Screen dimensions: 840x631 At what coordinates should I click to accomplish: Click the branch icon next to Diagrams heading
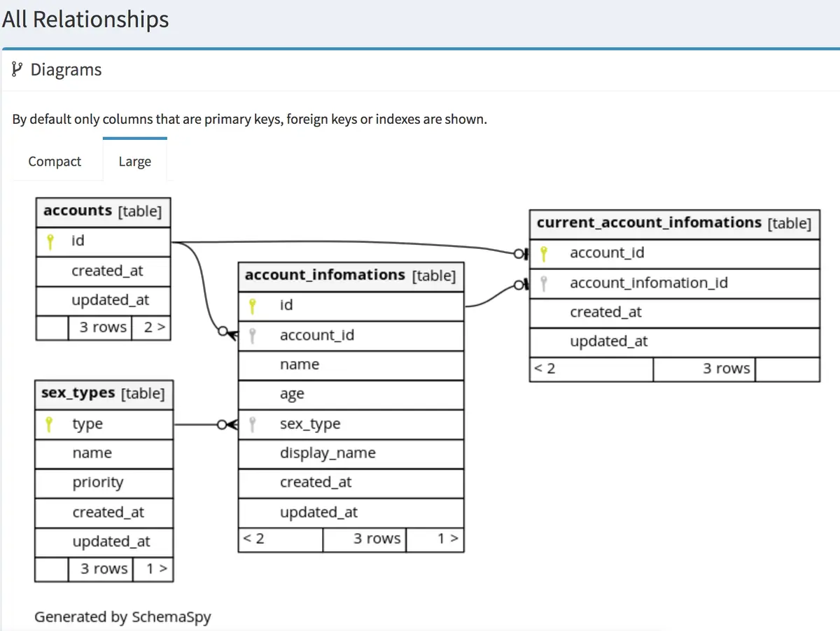pyautogui.click(x=17, y=69)
